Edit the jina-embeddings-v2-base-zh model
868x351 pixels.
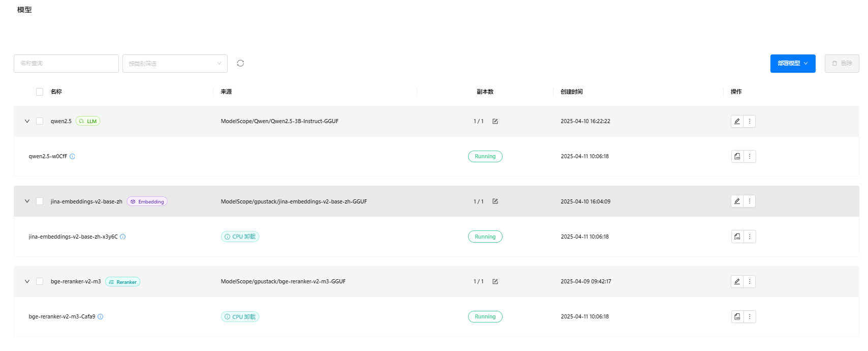click(x=737, y=201)
